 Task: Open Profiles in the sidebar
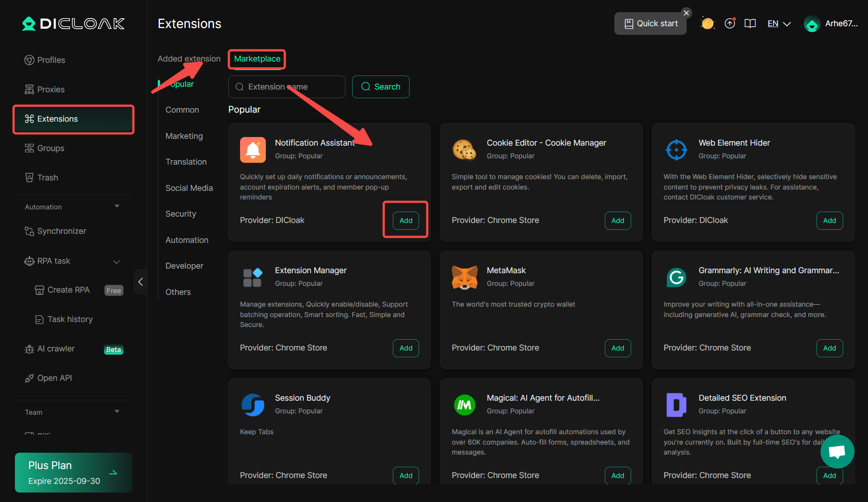(x=45, y=60)
